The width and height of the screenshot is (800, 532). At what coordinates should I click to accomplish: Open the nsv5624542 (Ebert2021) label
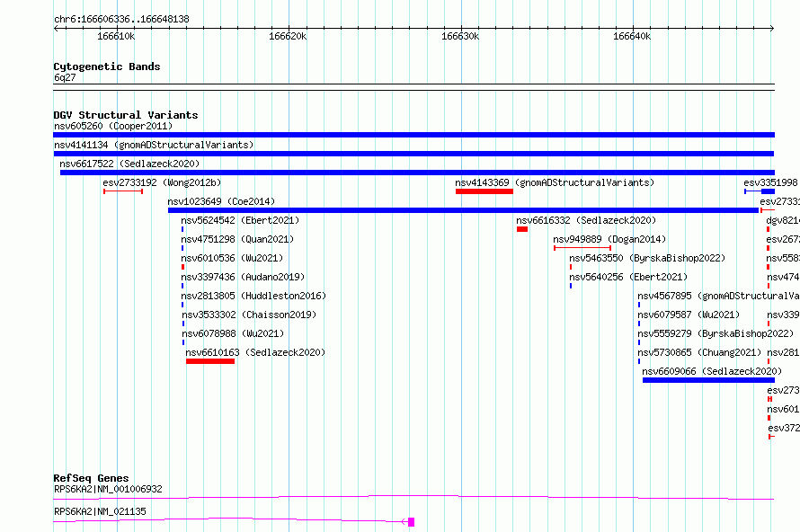click(240, 220)
